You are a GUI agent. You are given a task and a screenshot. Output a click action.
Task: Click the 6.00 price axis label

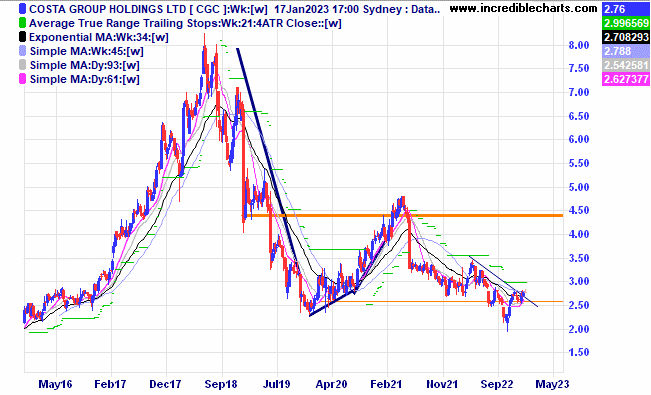click(x=579, y=140)
